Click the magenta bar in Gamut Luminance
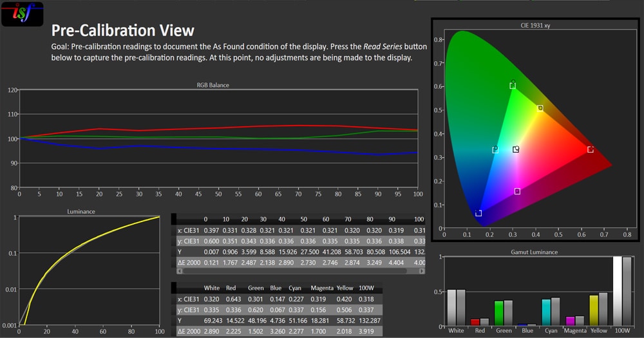 570,321
